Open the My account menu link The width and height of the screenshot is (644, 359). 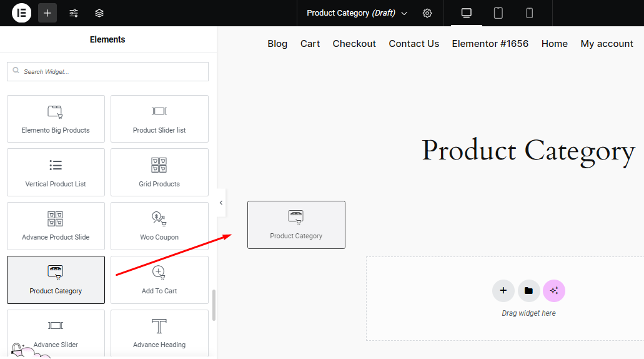coord(607,44)
